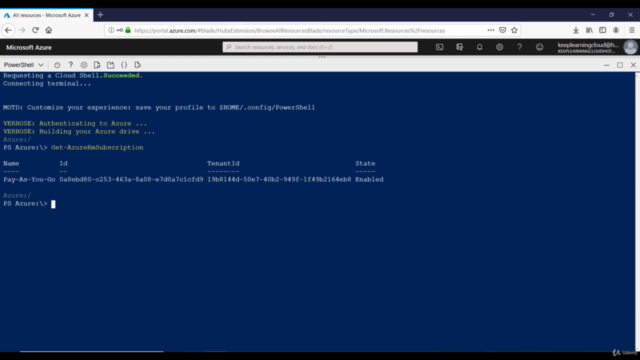Click the subscription Id value 0a8ebd80

click(x=131, y=180)
